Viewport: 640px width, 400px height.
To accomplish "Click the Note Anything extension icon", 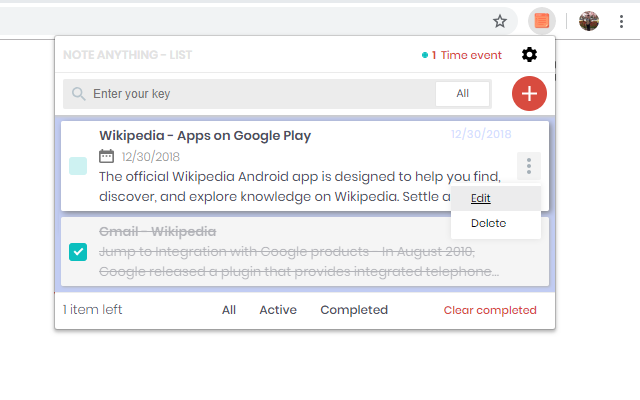I will click(541, 21).
